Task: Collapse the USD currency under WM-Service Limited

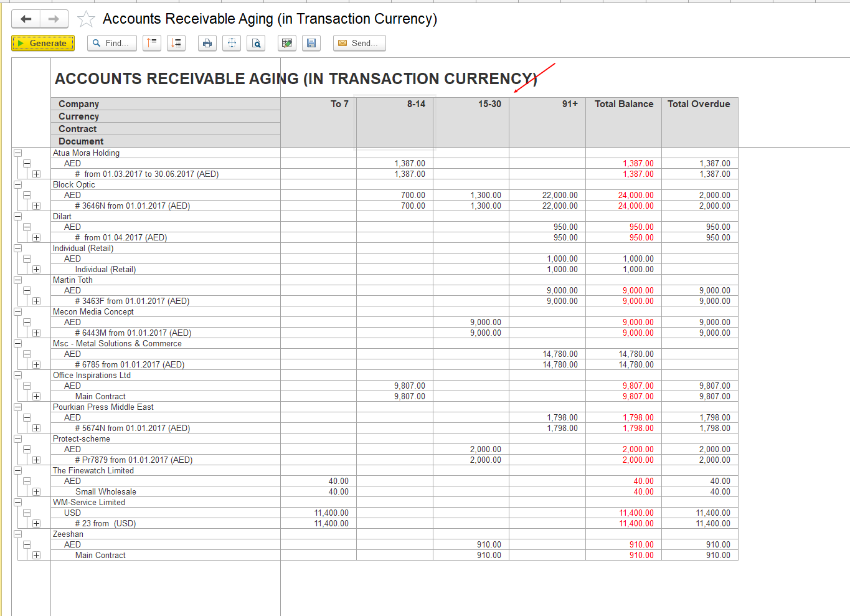Action: (x=27, y=513)
